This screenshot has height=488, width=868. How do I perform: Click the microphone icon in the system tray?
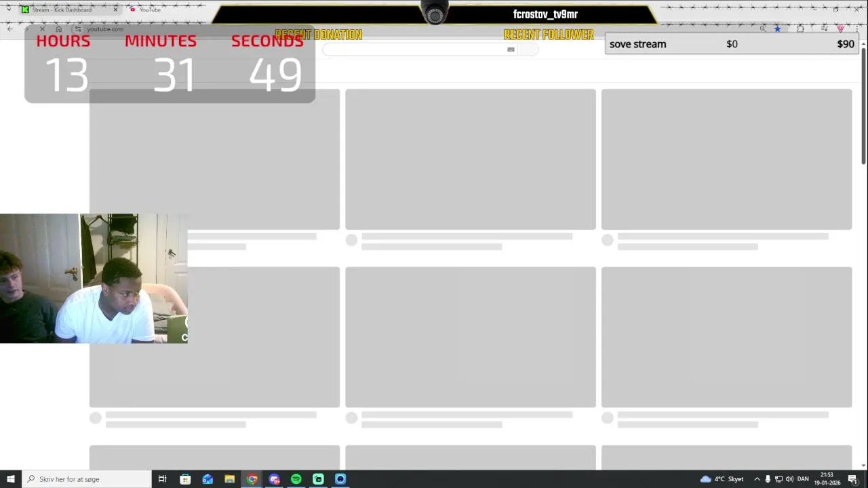tap(768, 479)
